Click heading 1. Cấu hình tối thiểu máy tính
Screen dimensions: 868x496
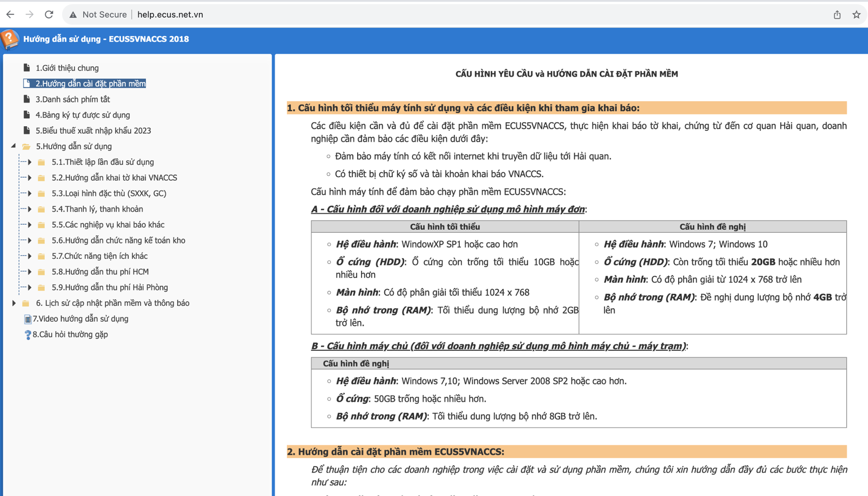(x=463, y=108)
